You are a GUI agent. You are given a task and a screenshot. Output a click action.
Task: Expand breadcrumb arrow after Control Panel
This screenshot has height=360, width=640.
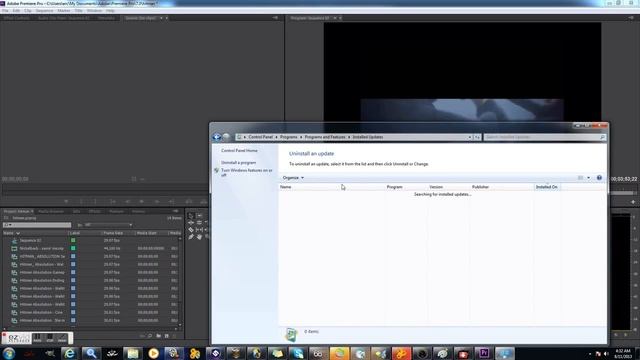point(276,137)
